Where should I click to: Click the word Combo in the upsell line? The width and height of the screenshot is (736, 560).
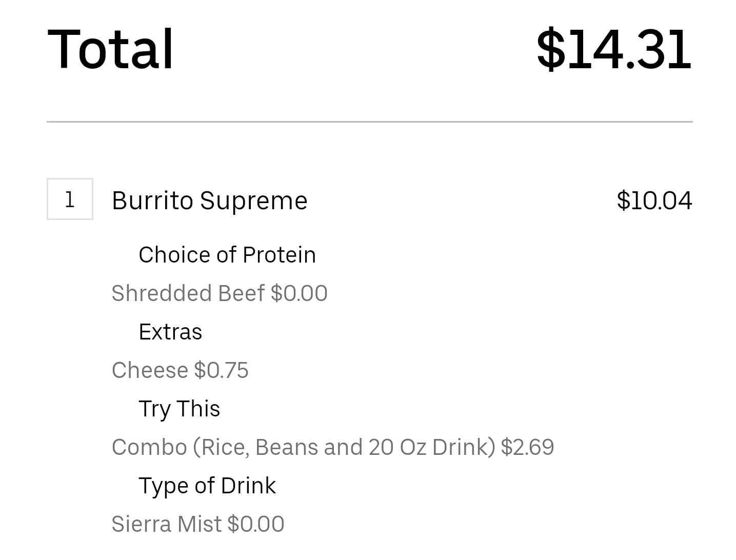(149, 447)
